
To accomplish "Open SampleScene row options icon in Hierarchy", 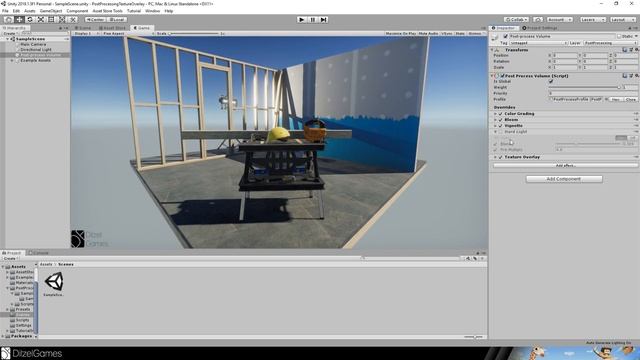I will tap(67, 39).
